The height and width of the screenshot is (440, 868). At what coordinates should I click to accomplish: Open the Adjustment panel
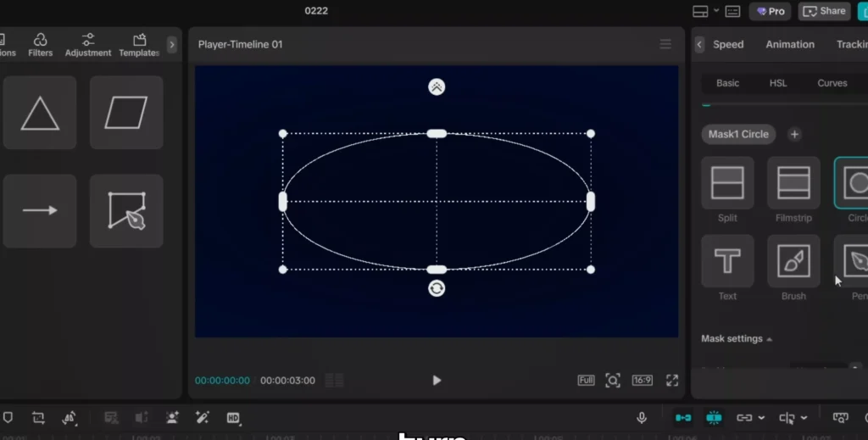[88, 45]
